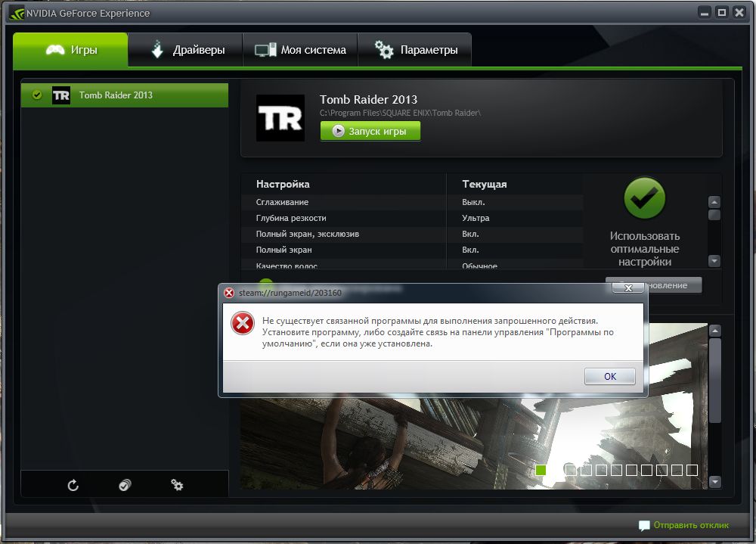The image size is (756, 544).
Task: Maximize the GeForce Experience window
Action: (722, 13)
